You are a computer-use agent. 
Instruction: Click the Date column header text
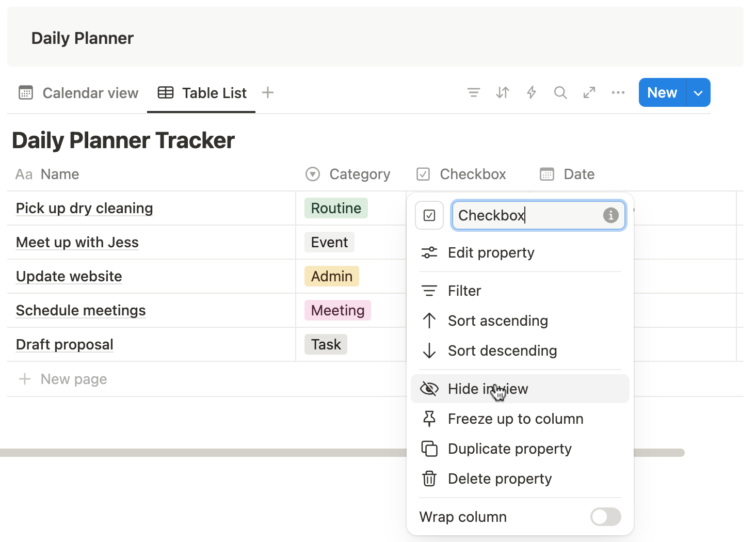pos(579,174)
